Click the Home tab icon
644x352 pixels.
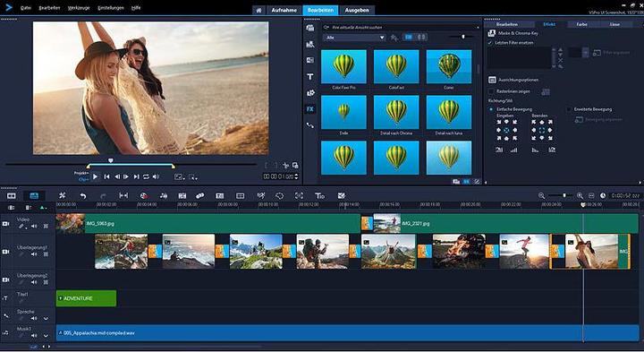(x=258, y=10)
